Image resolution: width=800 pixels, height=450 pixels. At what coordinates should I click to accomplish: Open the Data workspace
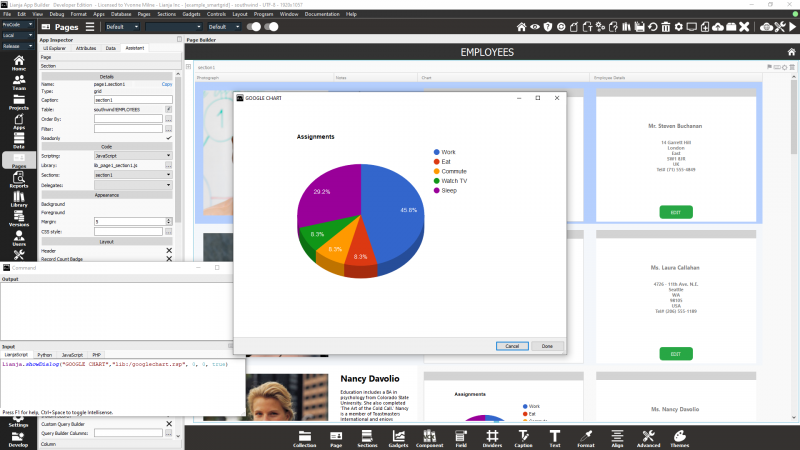coord(18,141)
